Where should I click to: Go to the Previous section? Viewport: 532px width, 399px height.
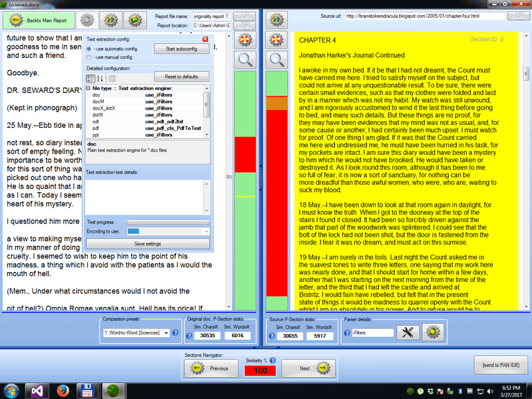[211, 368]
